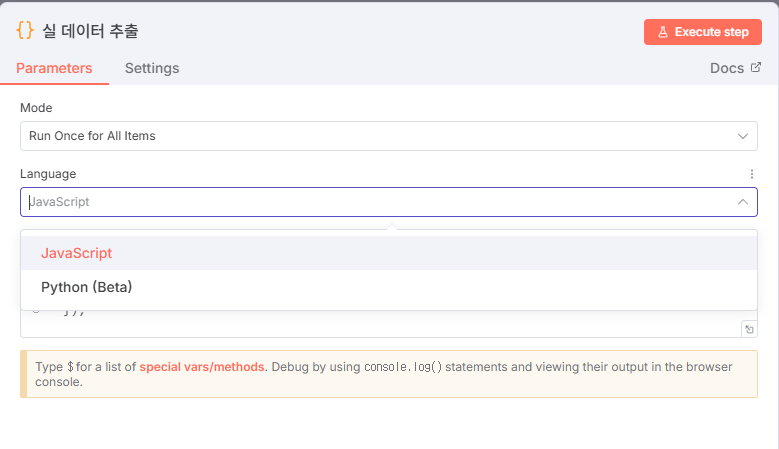The image size is (779, 449).
Task: Click the code editor area below the list
Action: (x=380, y=324)
